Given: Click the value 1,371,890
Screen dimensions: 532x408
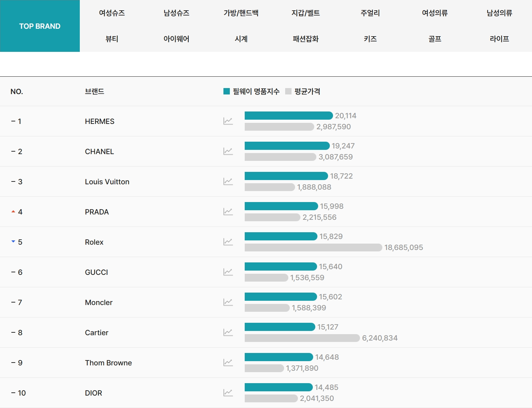Looking at the screenshot, I should [302, 368].
